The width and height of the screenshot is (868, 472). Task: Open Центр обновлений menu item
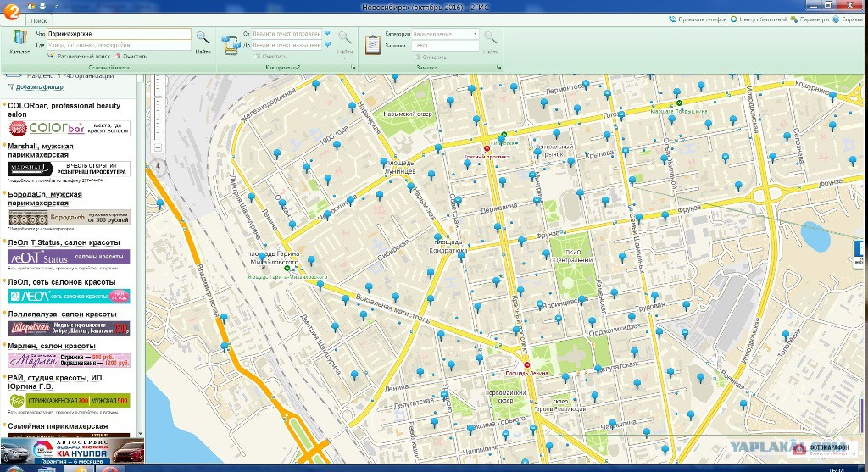(763, 19)
